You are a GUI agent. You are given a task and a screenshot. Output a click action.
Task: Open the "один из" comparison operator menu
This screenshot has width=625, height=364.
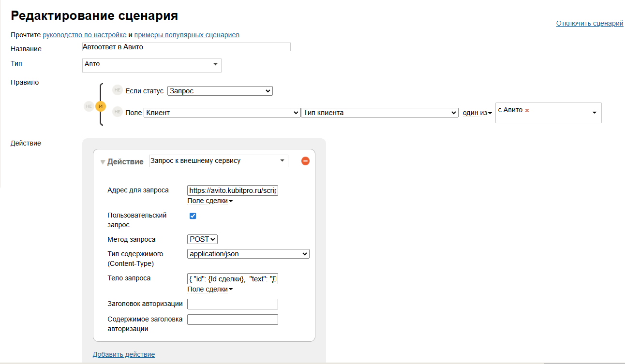click(477, 113)
